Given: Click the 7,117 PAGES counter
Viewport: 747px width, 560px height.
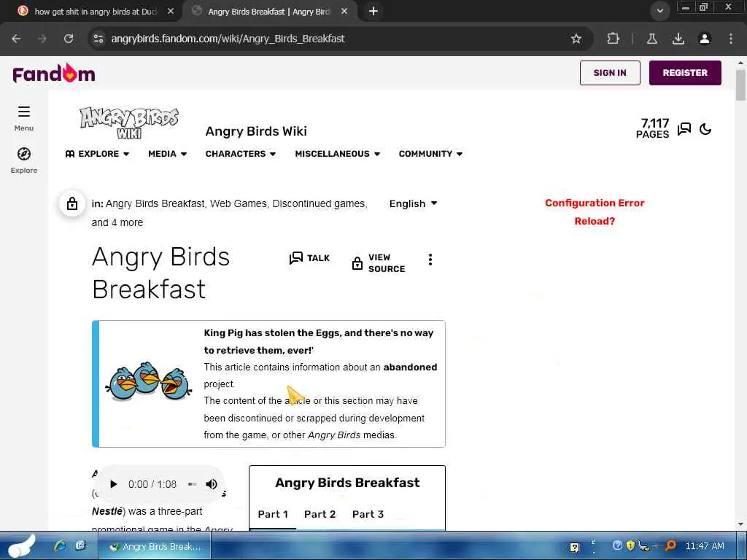Looking at the screenshot, I should point(653,128).
